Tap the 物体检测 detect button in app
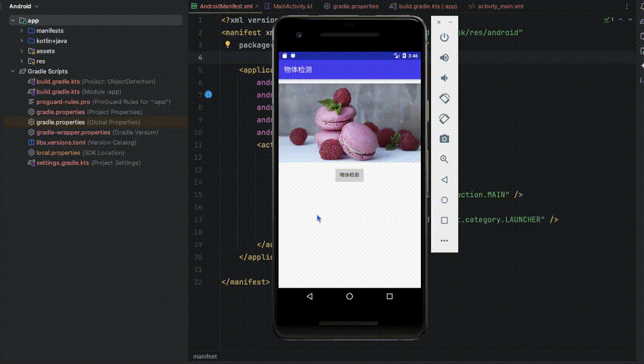The width and height of the screenshot is (644, 364). click(x=349, y=175)
